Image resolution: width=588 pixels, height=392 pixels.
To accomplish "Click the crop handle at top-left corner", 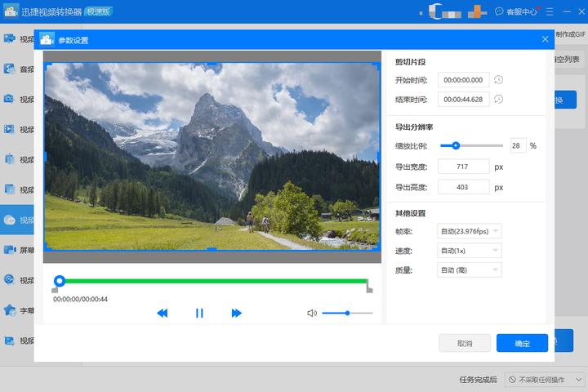I will tap(48, 66).
